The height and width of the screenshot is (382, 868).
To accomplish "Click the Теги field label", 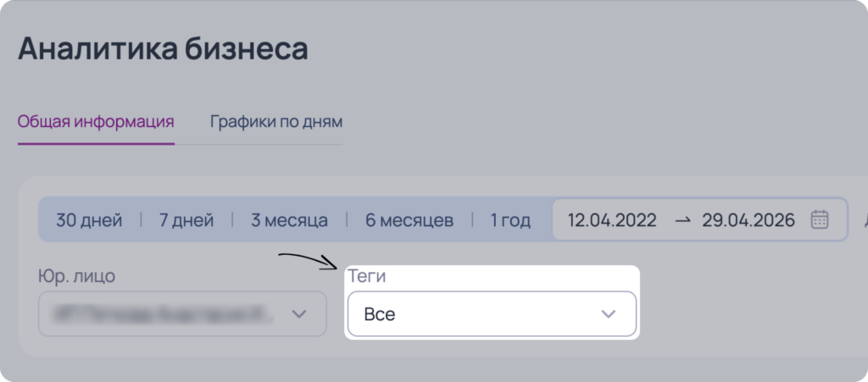I will coord(366,276).
